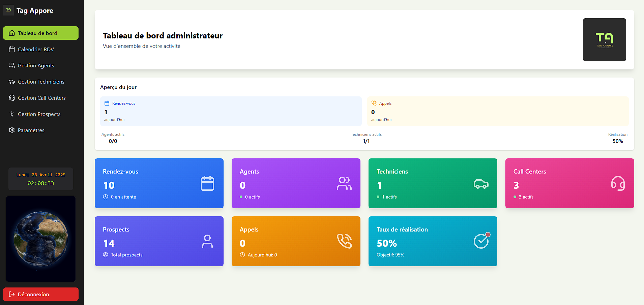Click the small calendar icon beside Rendez-vous overview

[107, 103]
